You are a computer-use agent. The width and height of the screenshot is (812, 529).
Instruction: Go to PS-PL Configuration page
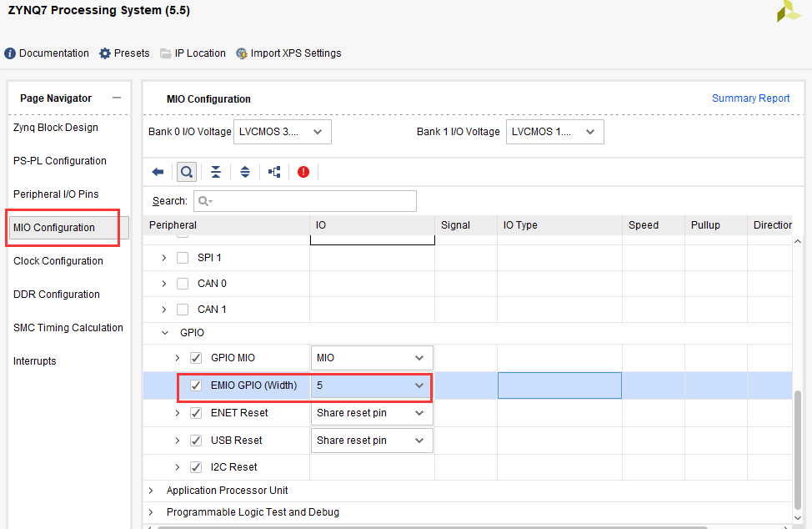click(59, 160)
